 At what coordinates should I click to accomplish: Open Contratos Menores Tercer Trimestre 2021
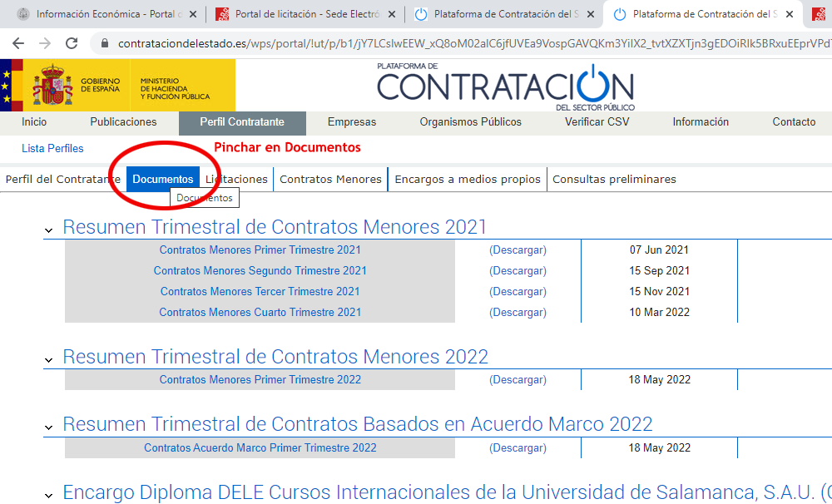260,291
